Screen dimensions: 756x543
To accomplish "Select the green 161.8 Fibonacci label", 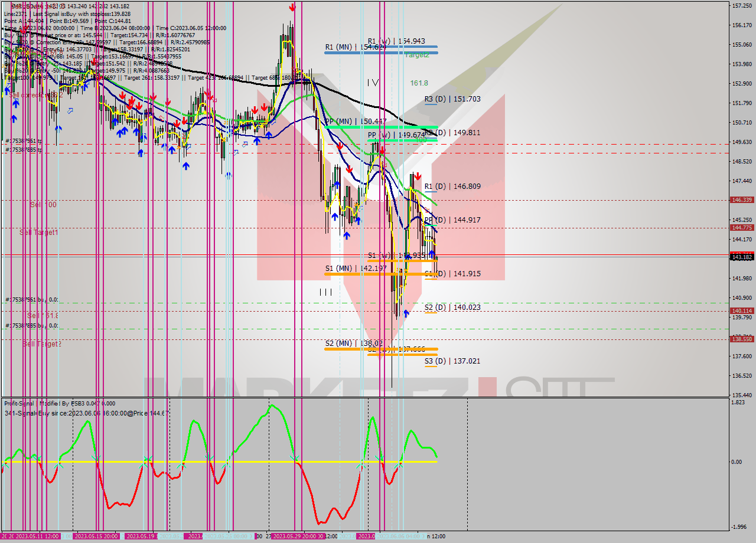I will click(418, 83).
